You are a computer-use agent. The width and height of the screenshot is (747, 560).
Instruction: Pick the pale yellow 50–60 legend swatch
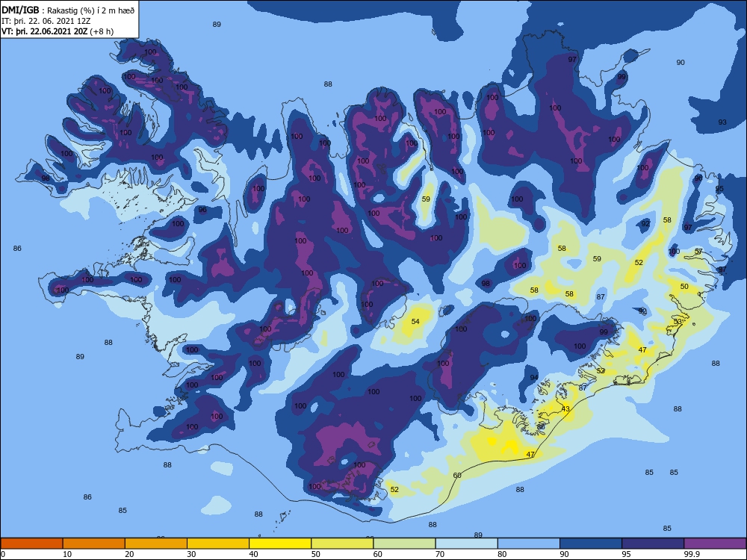(343, 544)
